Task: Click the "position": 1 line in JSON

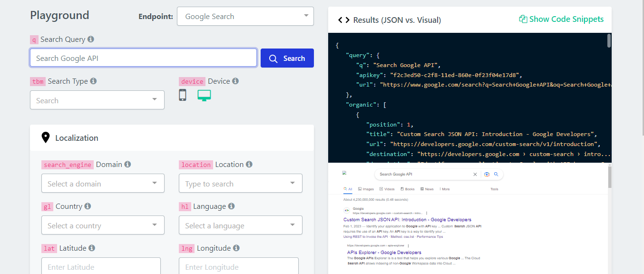Action: 389,124
